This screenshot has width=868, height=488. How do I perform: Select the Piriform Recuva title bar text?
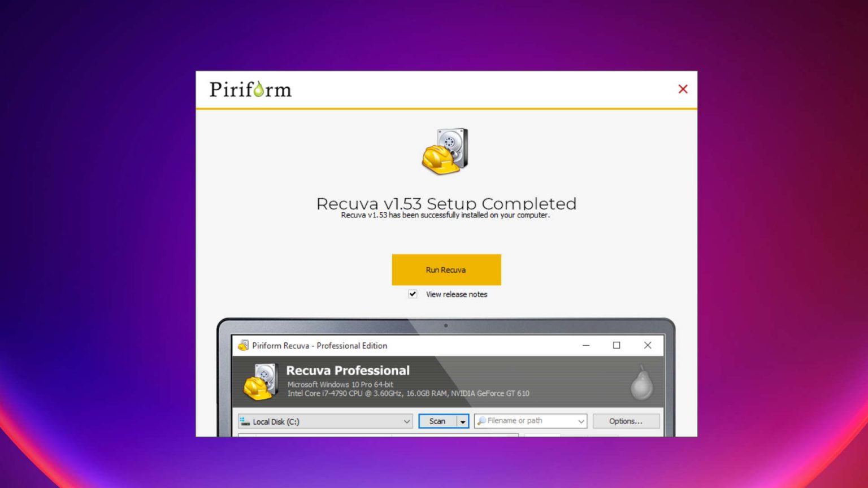click(x=319, y=345)
